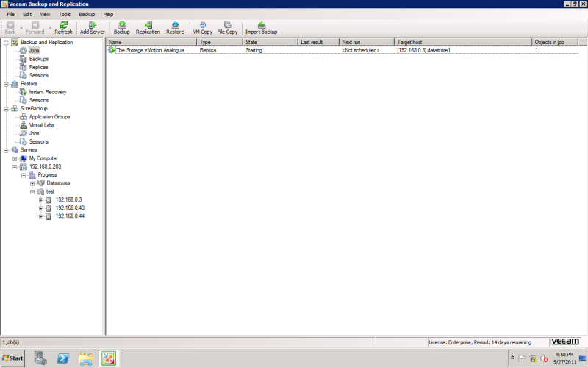Open the Backup job wizard icon
Viewport: 588px width, 368px height.
tap(121, 25)
